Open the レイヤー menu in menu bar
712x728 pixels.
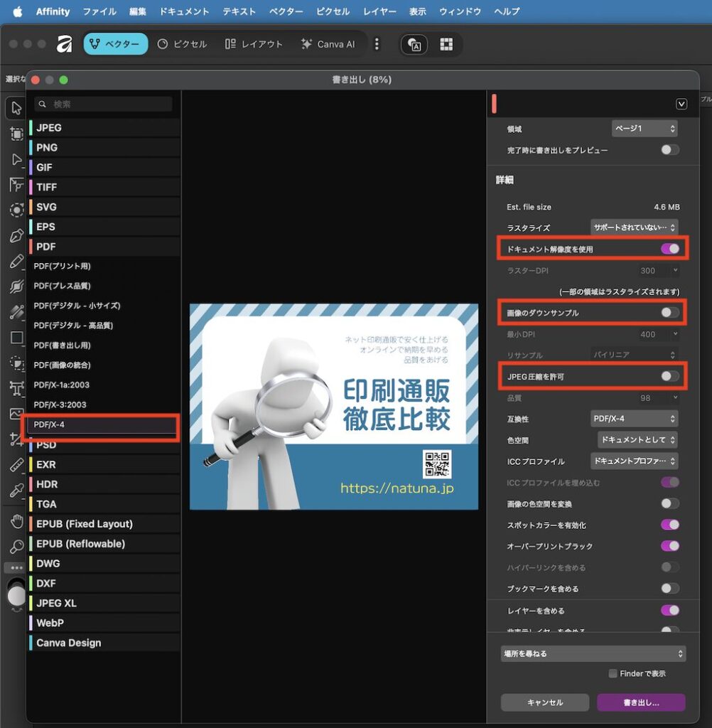click(379, 11)
